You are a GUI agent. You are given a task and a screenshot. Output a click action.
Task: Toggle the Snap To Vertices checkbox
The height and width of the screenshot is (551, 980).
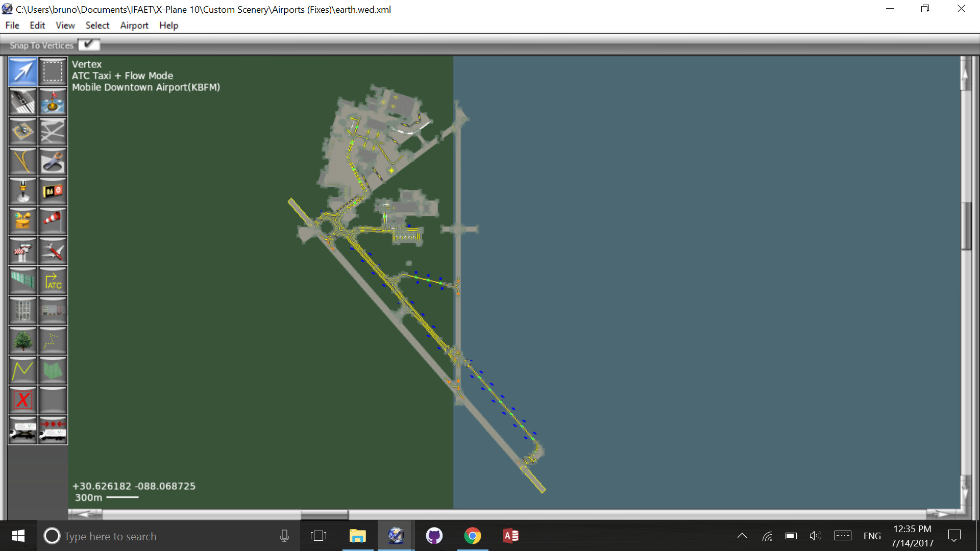[89, 45]
